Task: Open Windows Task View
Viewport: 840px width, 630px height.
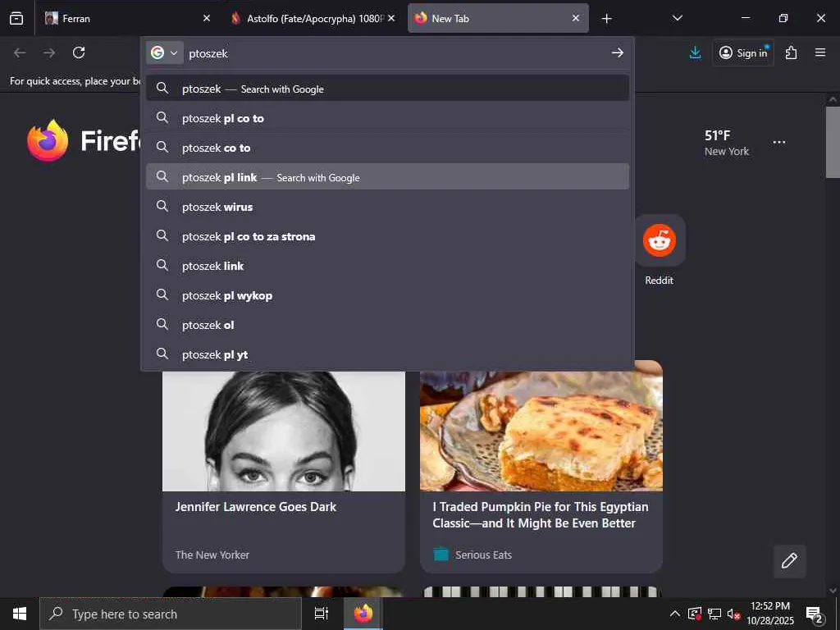Action: (x=321, y=614)
